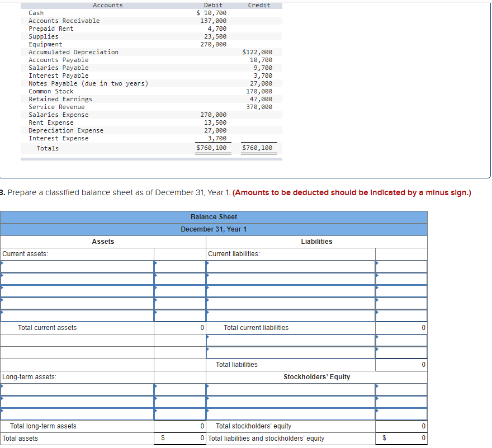Click the fifth amount field under Current liabilities
The image size is (492, 448).
click(401, 315)
